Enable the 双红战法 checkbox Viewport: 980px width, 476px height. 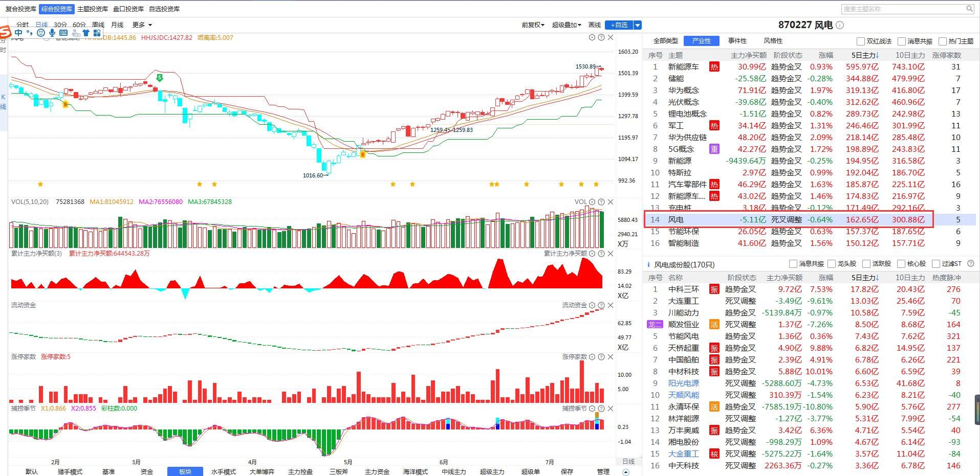pos(861,41)
